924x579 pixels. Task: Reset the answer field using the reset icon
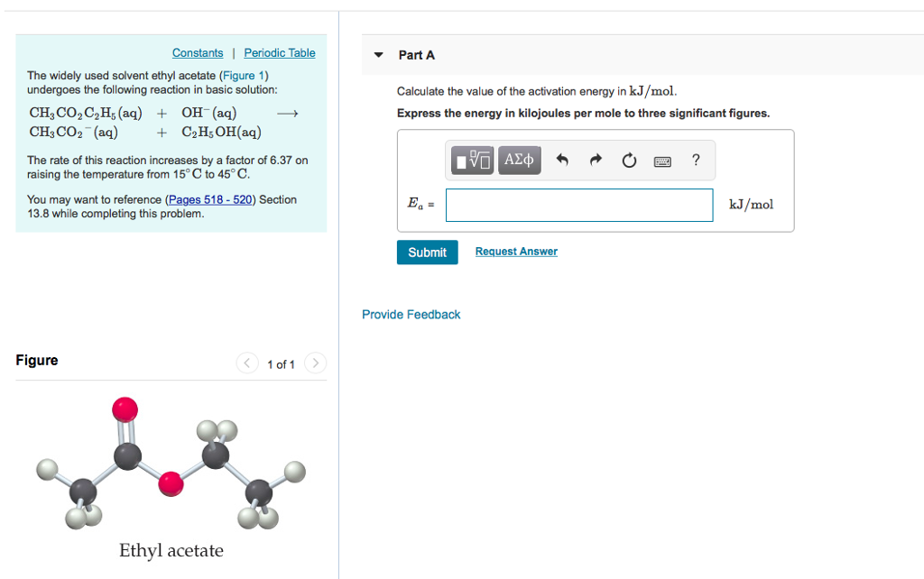coord(629,160)
